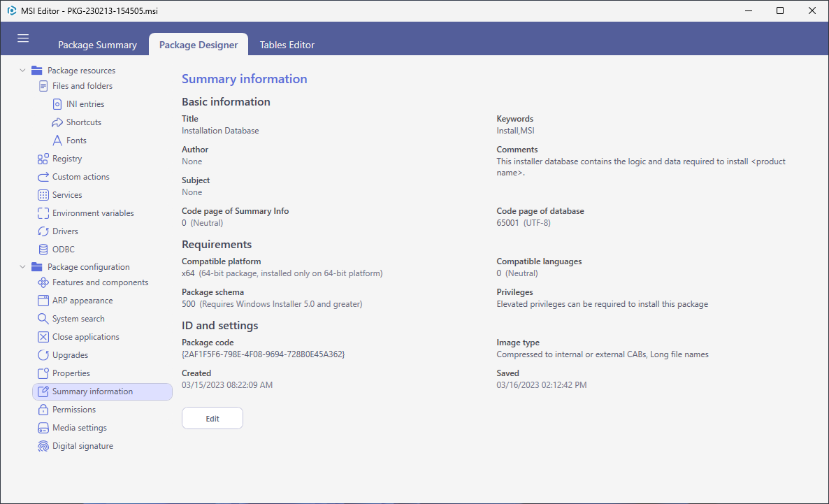Screen dimensions: 829x504
Task: Select the Package Designer tab
Action: (199, 45)
